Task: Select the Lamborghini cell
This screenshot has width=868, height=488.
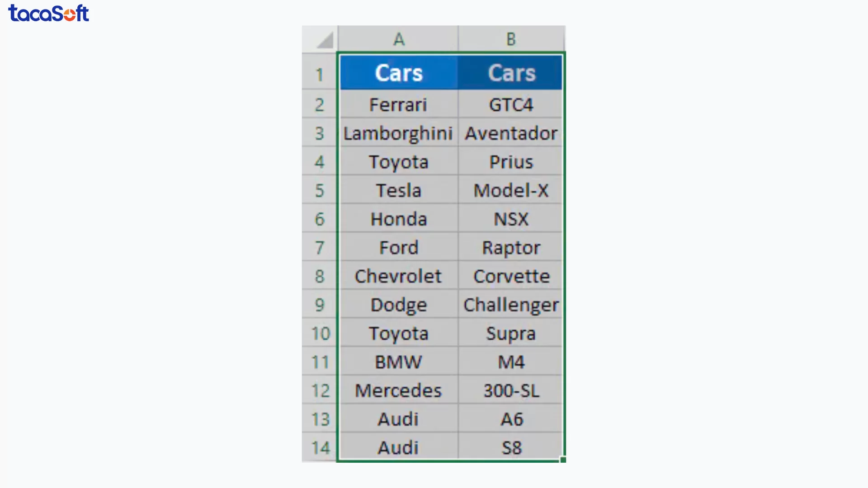Action: pos(399,133)
